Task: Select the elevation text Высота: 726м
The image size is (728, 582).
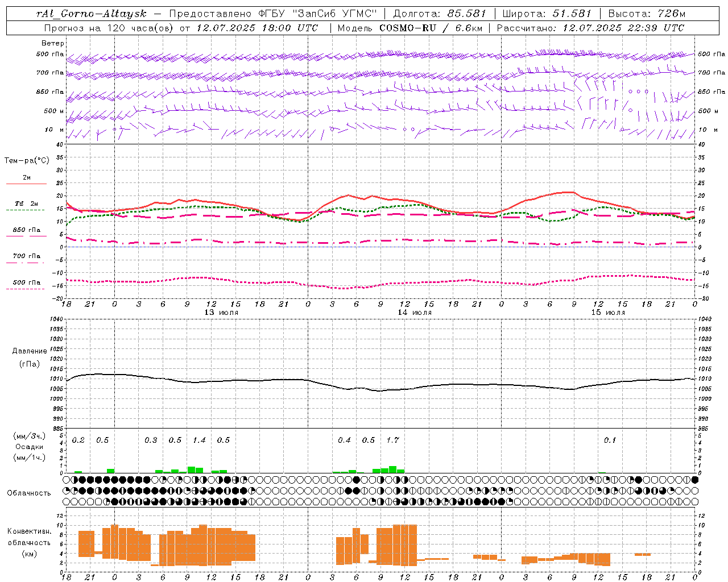Action: click(647, 14)
